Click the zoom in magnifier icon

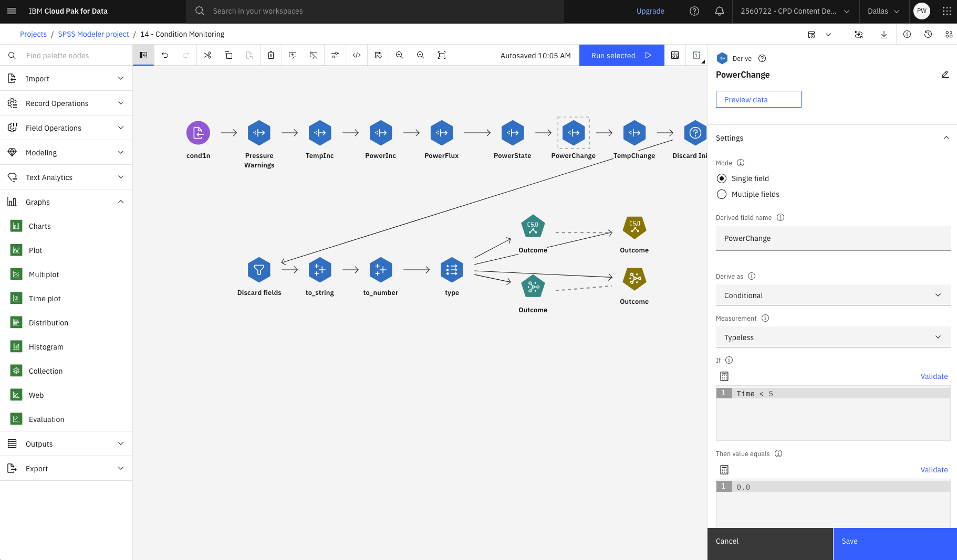point(399,55)
